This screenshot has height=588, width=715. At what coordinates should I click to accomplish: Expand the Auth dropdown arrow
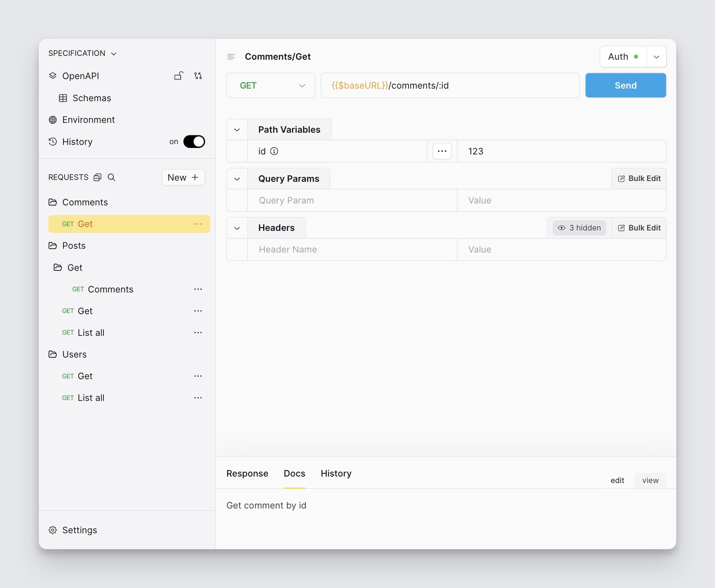click(656, 57)
